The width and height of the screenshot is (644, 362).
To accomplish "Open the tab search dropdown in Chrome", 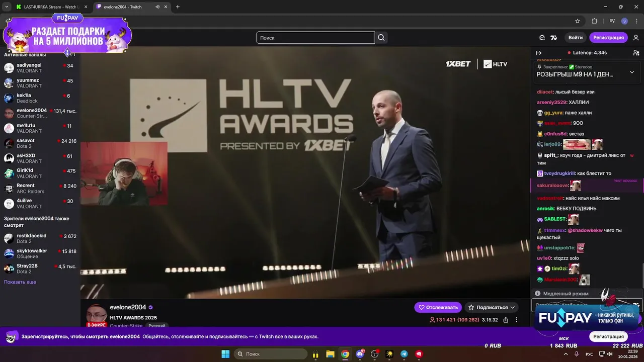I will pyautogui.click(x=7, y=7).
